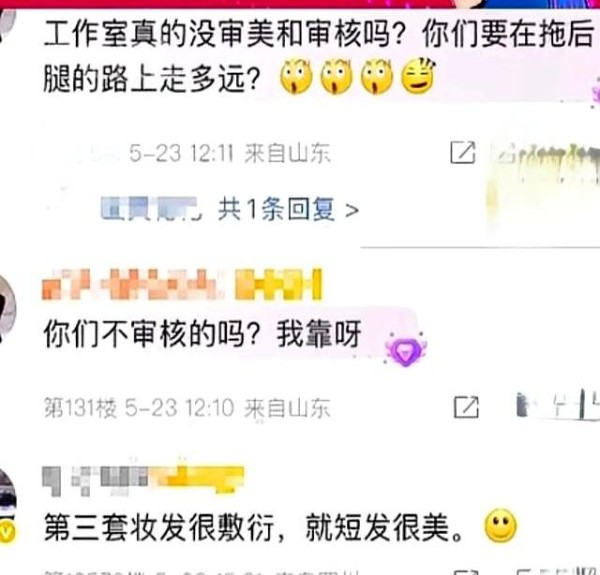Select the comment 工作室真的没审美和审核吗

click(x=319, y=56)
